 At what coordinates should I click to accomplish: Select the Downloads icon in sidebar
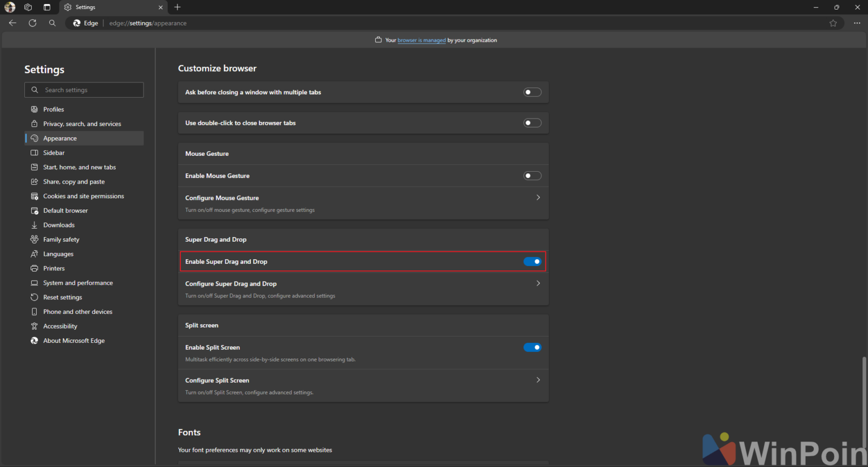click(34, 225)
